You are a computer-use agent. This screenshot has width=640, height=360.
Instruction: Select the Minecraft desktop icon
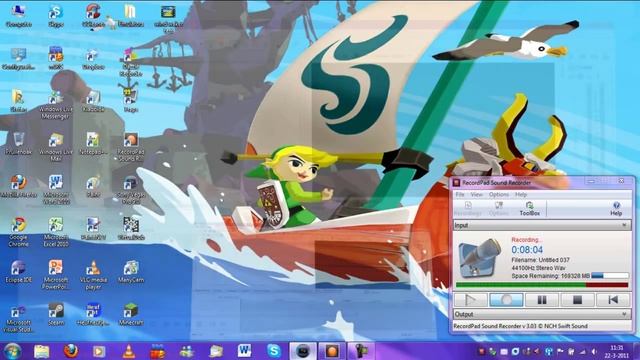click(x=131, y=314)
